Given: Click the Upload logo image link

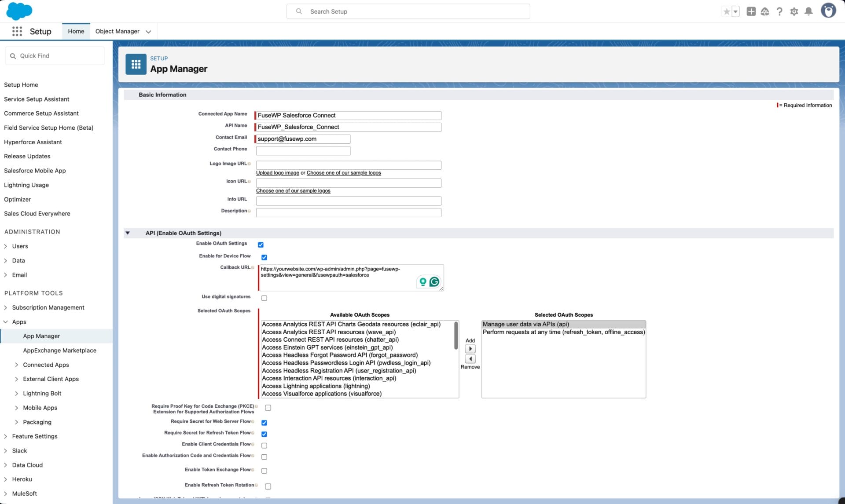Looking at the screenshot, I should point(278,173).
